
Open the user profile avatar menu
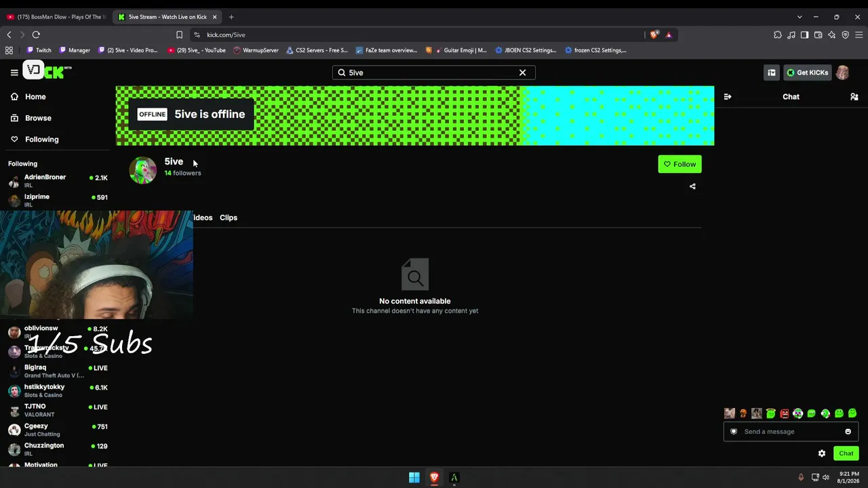point(842,73)
